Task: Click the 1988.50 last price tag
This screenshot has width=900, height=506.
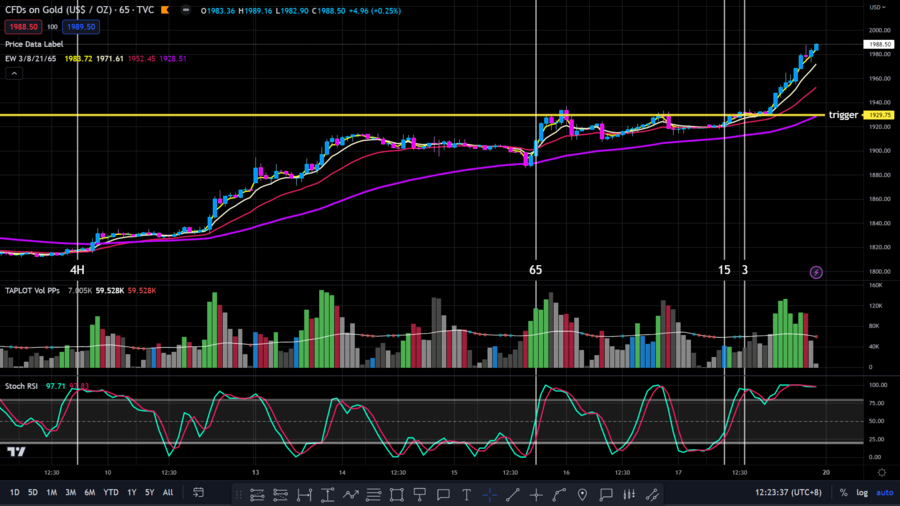Action: (x=879, y=44)
